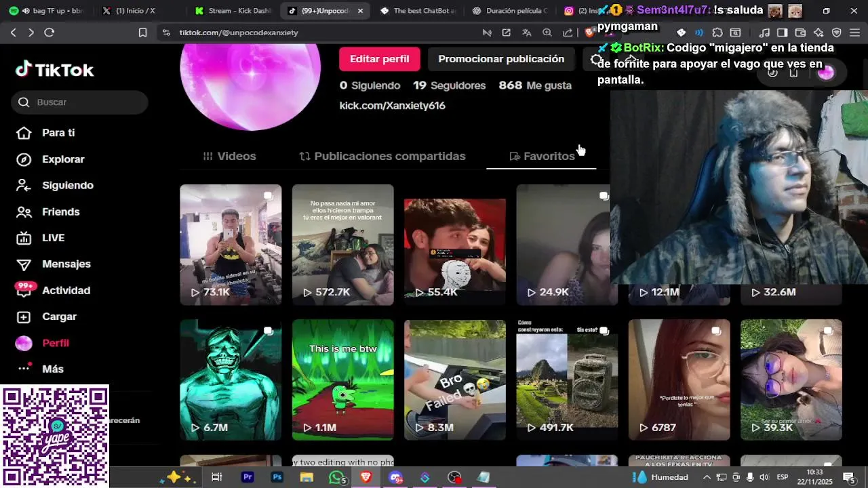This screenshot has width=868, height=488.
Task: Open the gym selfie video with 73.1K views
Action: click(x=231, y=245)
